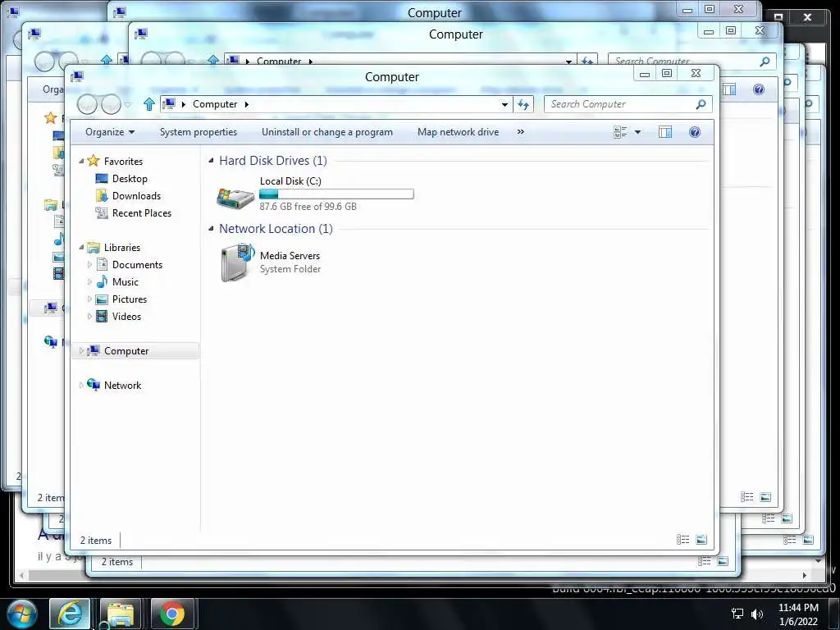Select the Documents library
Image resolution: width=840 pixels, height=630 pixels.
pos(137,265)
